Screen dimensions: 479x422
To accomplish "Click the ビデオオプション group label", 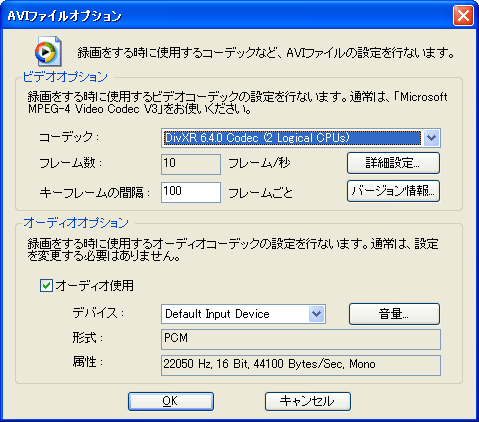I will [x=65, y=77].
